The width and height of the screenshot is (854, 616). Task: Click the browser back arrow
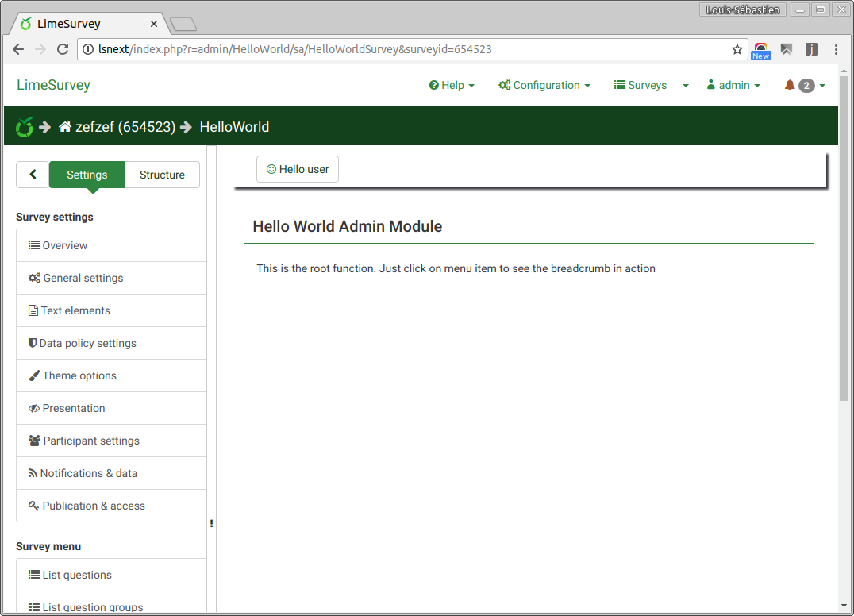click(x=18, y=49)
